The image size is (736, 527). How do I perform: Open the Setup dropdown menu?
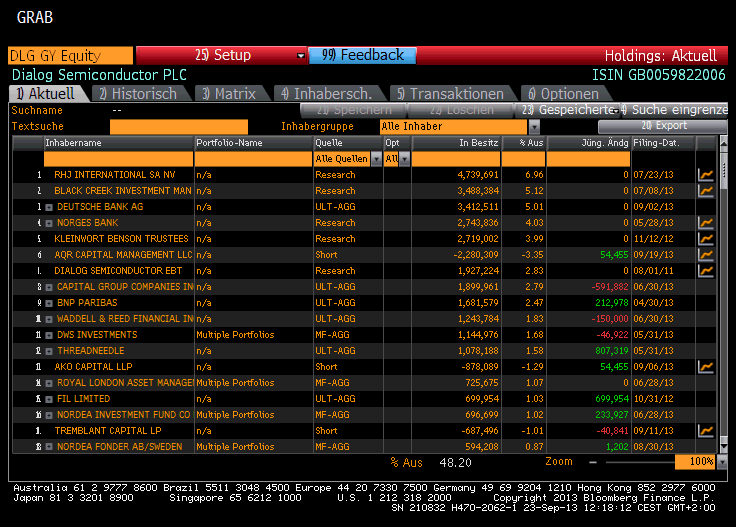[301, 56]
